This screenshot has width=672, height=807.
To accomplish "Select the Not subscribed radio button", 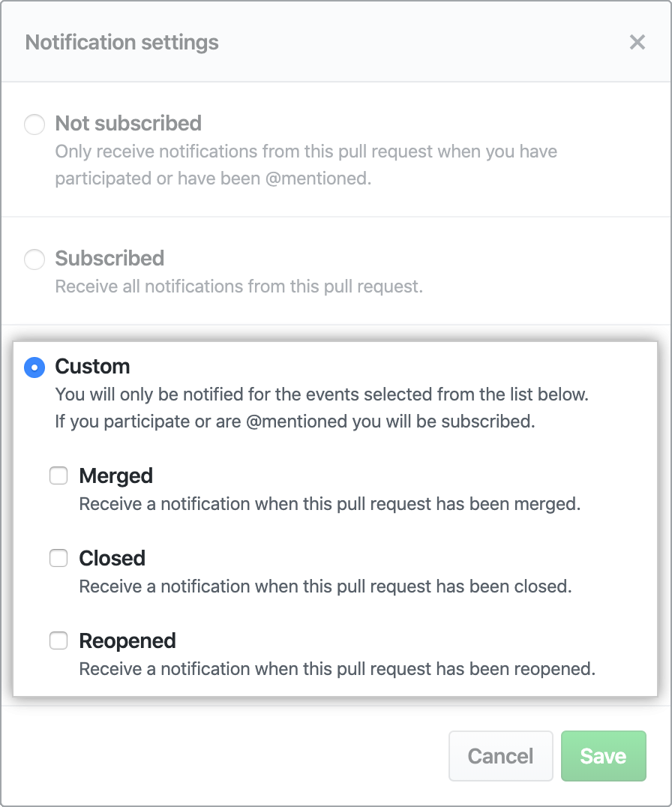I will tap(34, 124).
